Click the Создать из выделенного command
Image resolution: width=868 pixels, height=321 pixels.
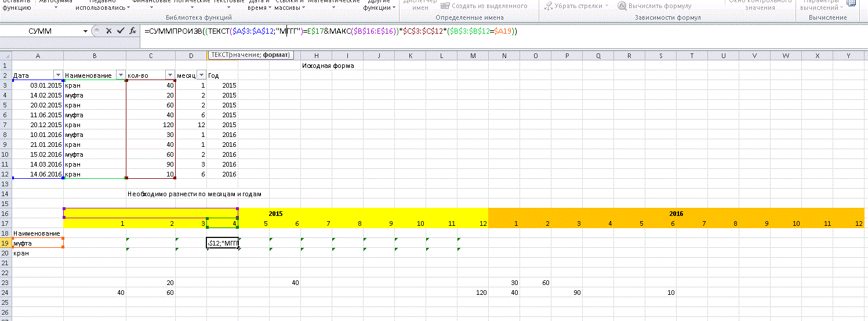(x=484, y=6)
